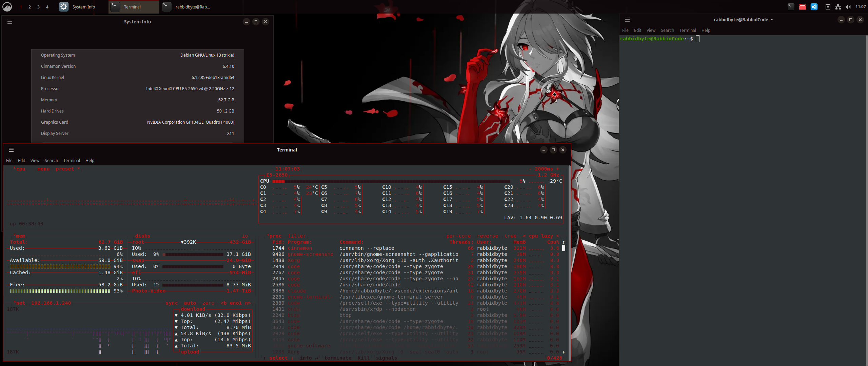The image size is (868, 366).
Task: Maximize the System Info window
Action: tap(256, 22)
